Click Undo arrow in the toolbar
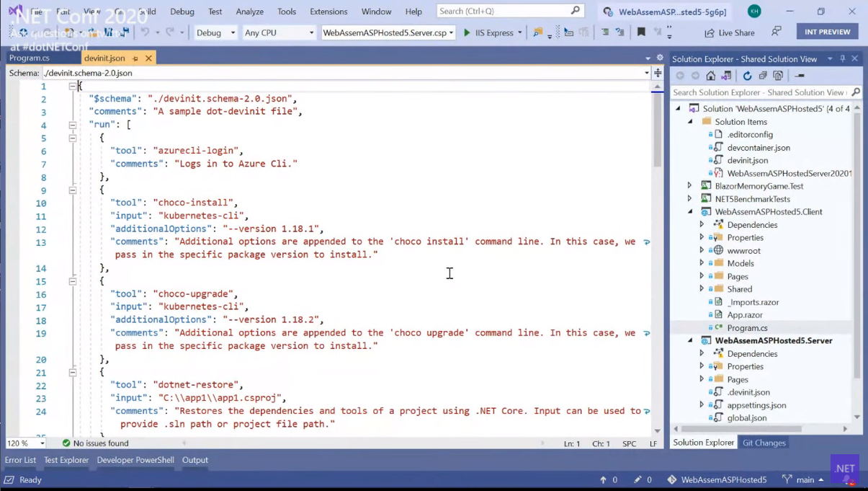 [146, 32]
